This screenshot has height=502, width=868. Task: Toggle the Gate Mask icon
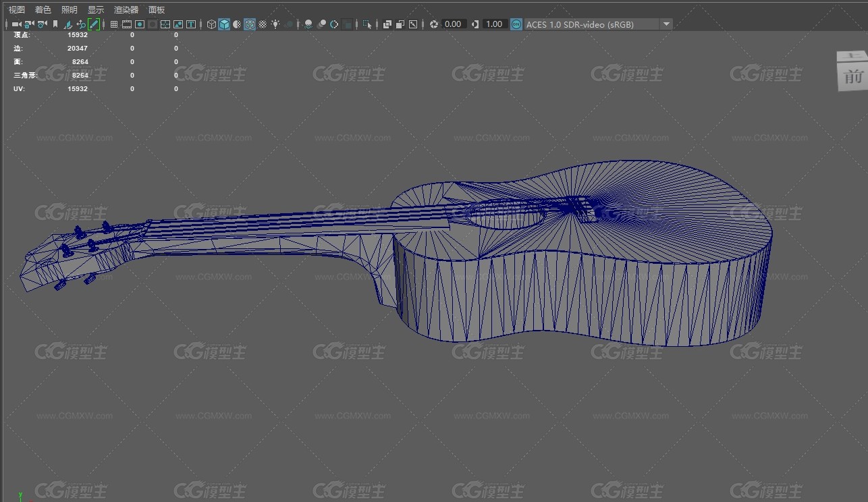click(x=153, y=24)
